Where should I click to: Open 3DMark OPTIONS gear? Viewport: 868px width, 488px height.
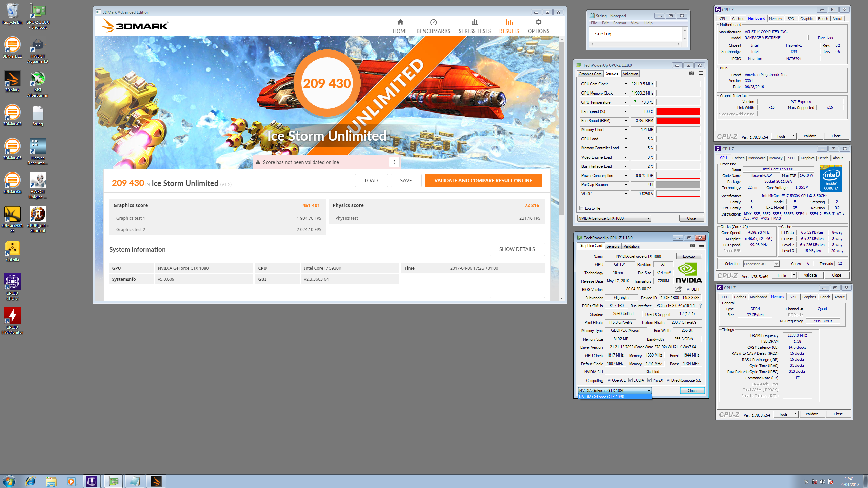click(538, 26)
